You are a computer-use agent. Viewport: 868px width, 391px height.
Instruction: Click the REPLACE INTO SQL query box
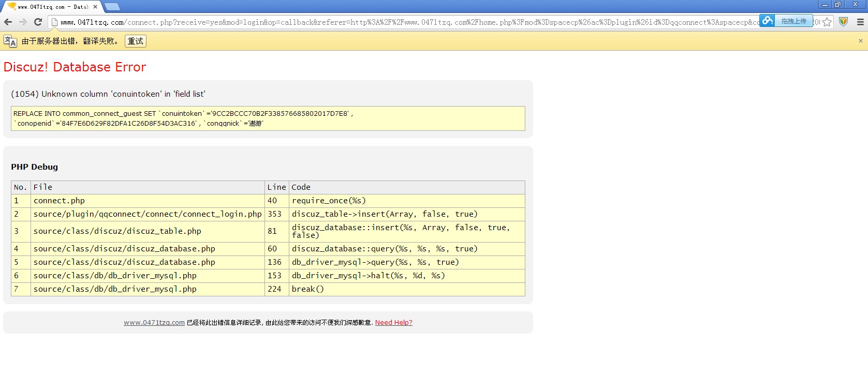[268, 118]
